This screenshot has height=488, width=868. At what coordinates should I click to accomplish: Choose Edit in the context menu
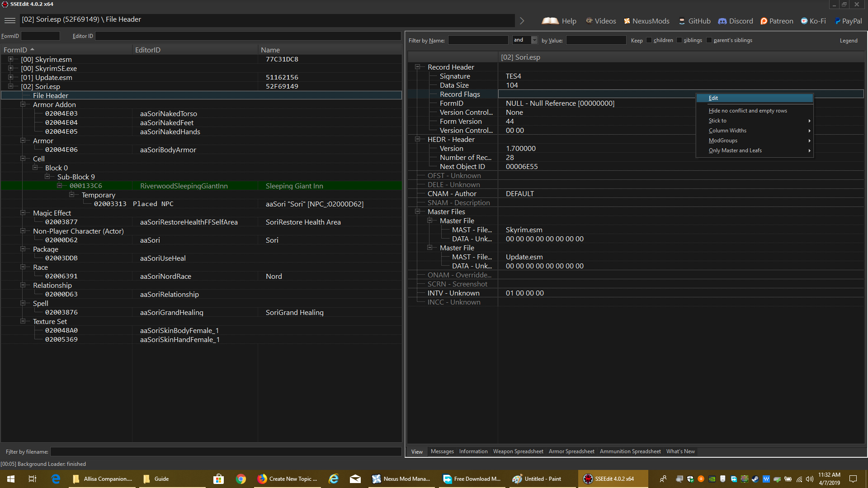755,98
